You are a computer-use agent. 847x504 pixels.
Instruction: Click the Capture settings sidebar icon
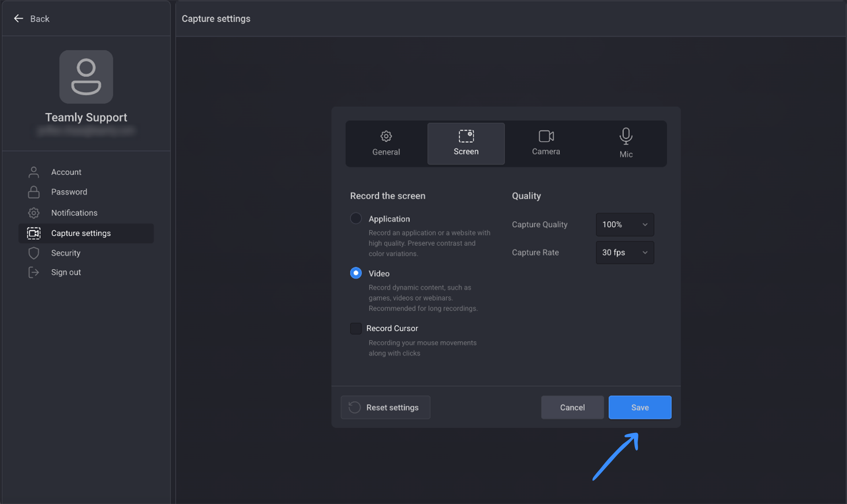[x=34, y=233]
